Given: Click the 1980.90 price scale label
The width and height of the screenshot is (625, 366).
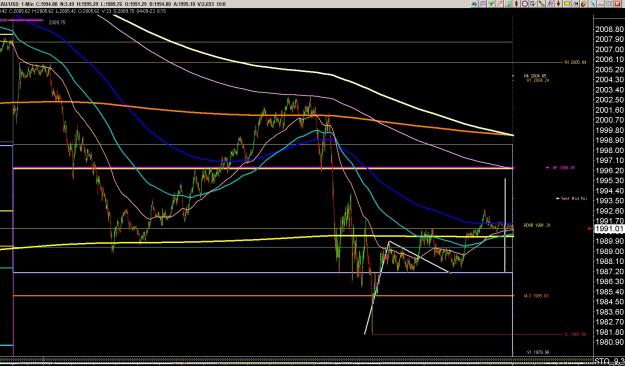Looking at the screenshot, I should [x=609, y=342].
